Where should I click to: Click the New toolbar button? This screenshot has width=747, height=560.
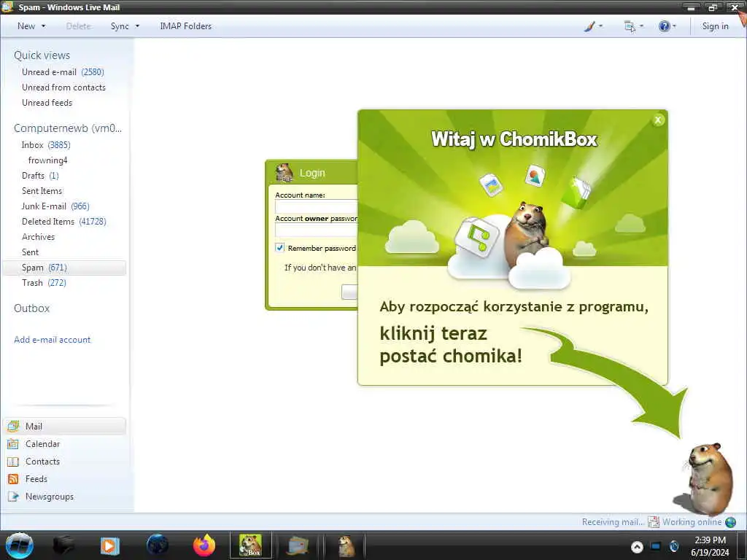26,26
